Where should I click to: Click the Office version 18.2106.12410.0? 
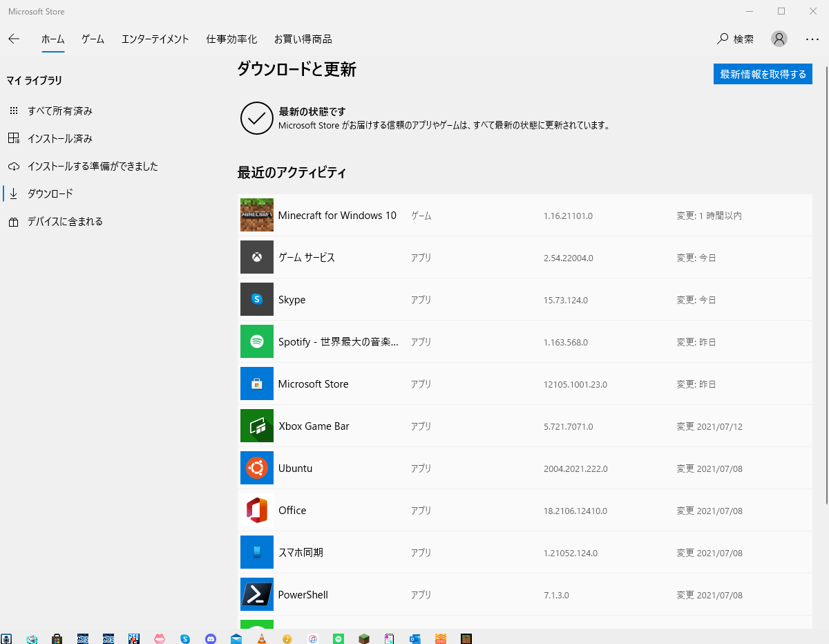(575, 511)
